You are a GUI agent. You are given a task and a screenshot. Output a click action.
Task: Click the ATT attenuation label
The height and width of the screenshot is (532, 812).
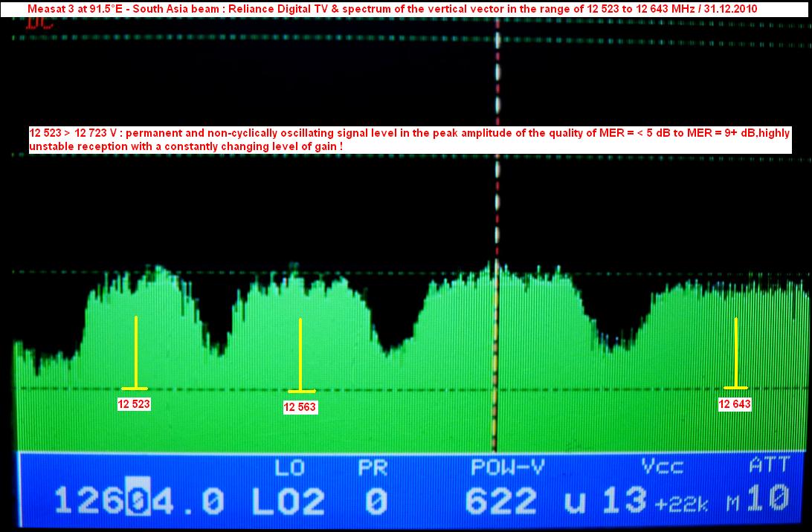pyautogui.click(x=770, y=467)
